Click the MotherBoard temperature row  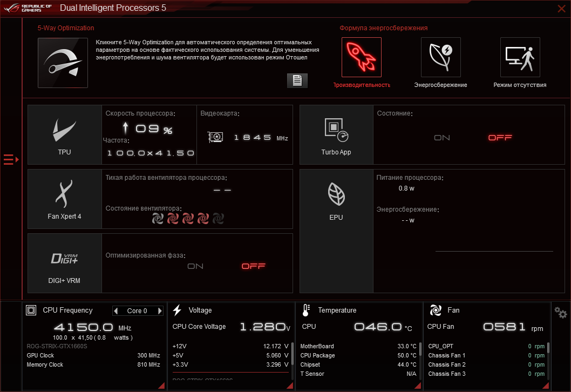[x=358, y=346]
